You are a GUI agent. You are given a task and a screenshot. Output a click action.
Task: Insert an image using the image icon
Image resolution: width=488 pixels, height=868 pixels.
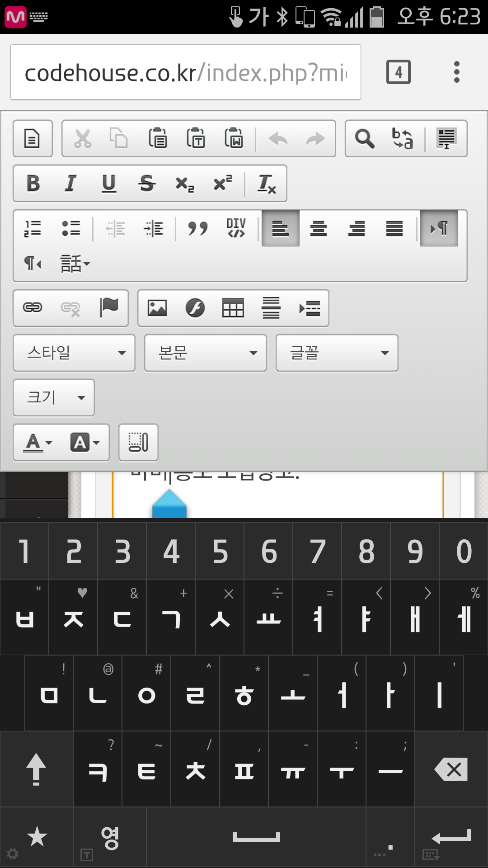[x=157, y=308]
